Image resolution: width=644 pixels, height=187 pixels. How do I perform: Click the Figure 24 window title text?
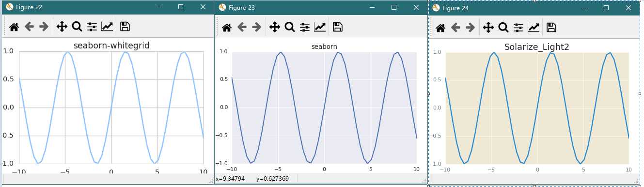455,8
